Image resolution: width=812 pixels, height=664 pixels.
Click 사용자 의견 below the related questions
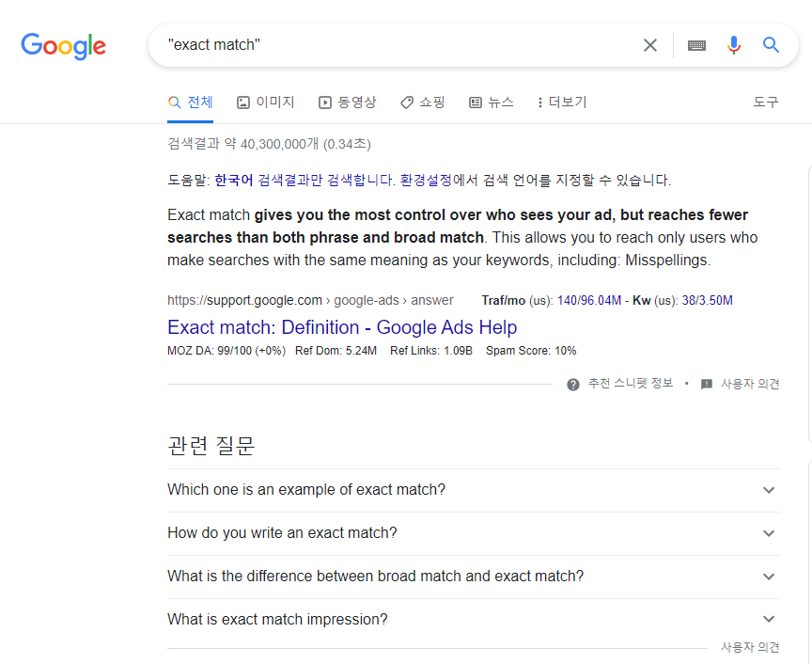[750, 647]
